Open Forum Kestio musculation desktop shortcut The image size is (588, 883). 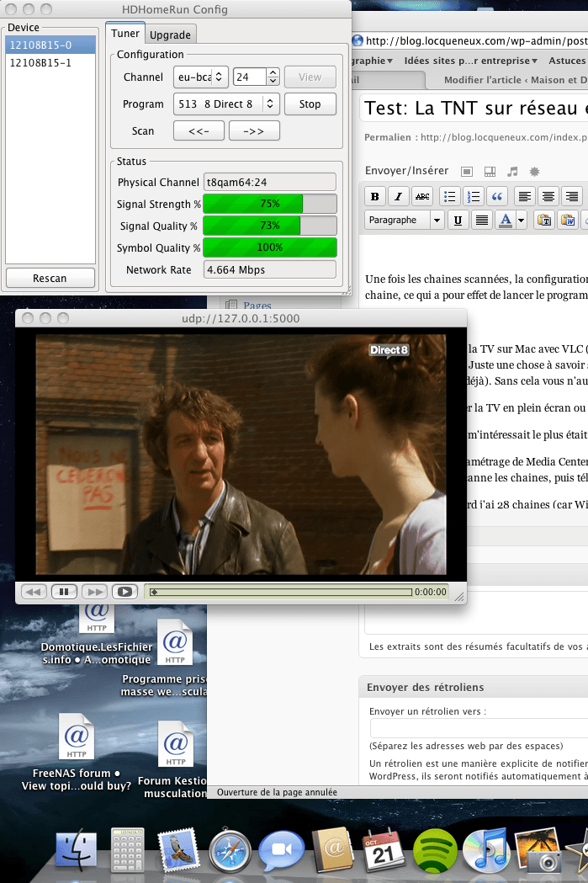[x=174, y=759]
